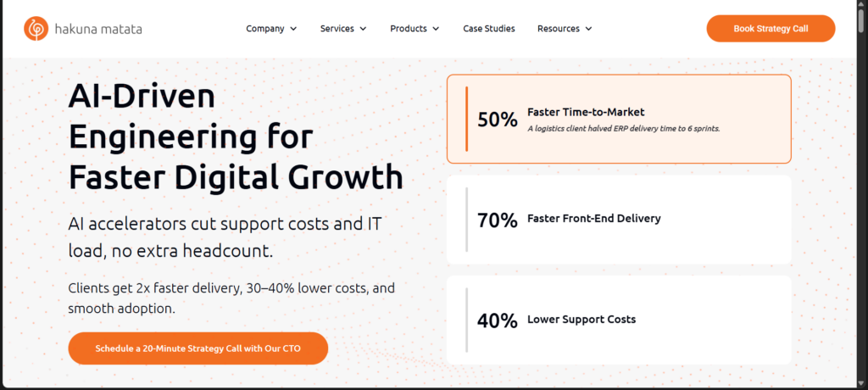
Task: Expand the Company dropdown chevron
Action: [x=293, y=29]
